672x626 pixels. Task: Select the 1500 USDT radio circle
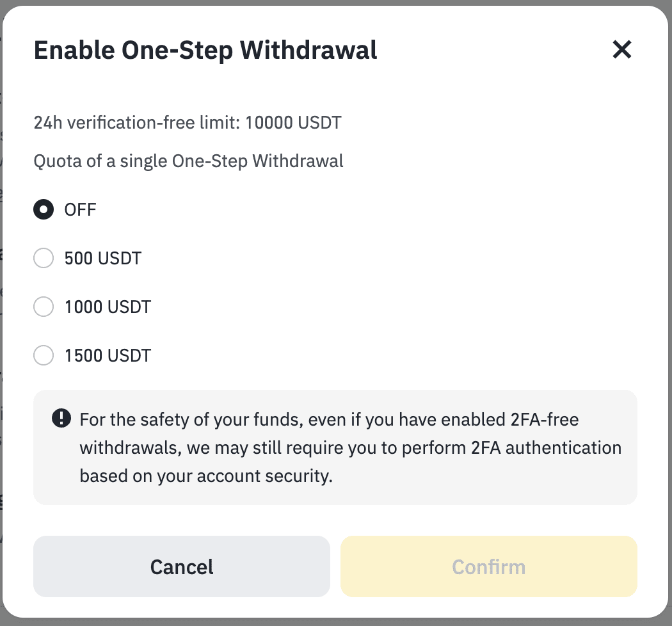44,355
